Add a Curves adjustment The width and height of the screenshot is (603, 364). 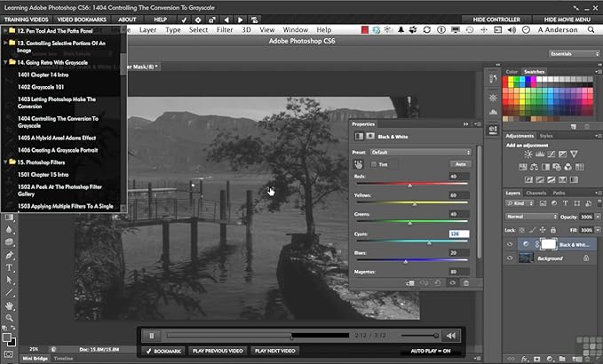(x=551, y=154)
